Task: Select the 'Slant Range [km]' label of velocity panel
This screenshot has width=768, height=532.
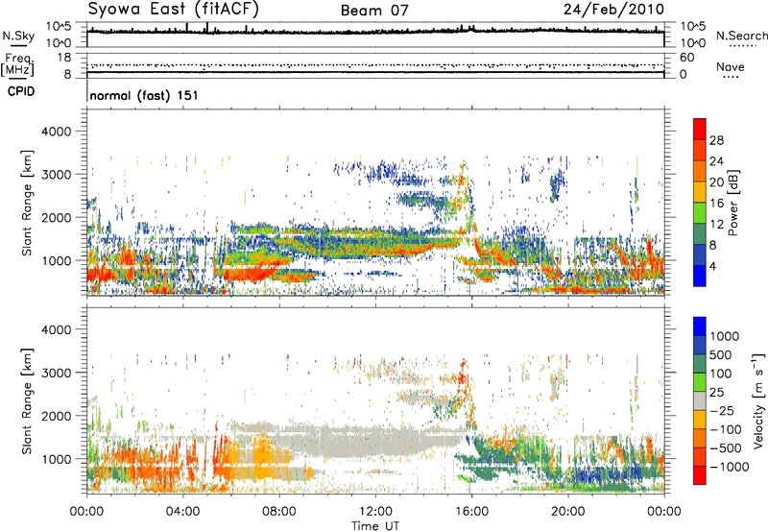Action: [x=27, y=400]
